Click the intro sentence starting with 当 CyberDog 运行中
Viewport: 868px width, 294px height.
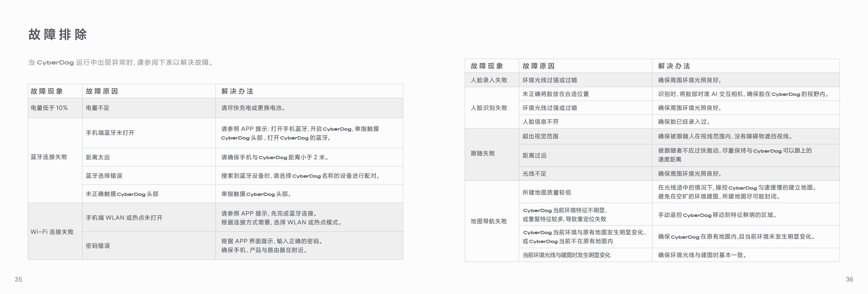click(121, 63)
